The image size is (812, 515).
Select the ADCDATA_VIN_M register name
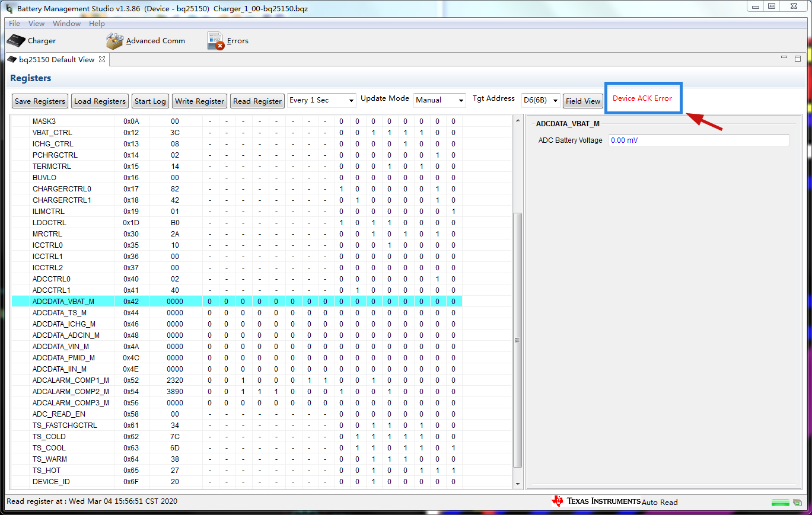60,346
